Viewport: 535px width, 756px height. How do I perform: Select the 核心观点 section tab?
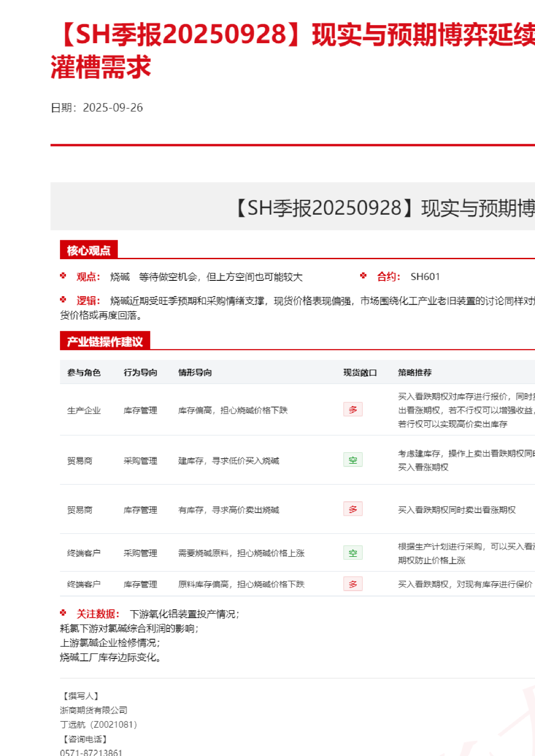[x=89, y=250]
